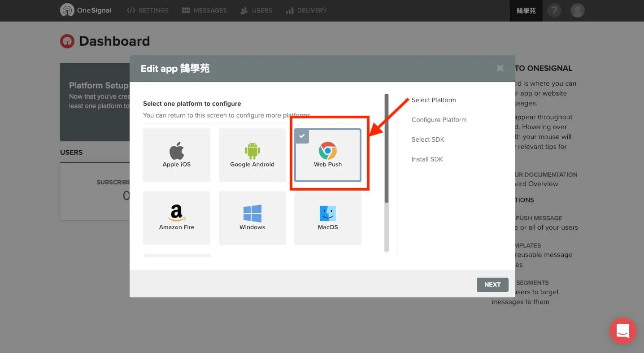The image size is (644, 353).
Task: Choose the Amazon Fire platform
Action: click(x=177, y=218)
